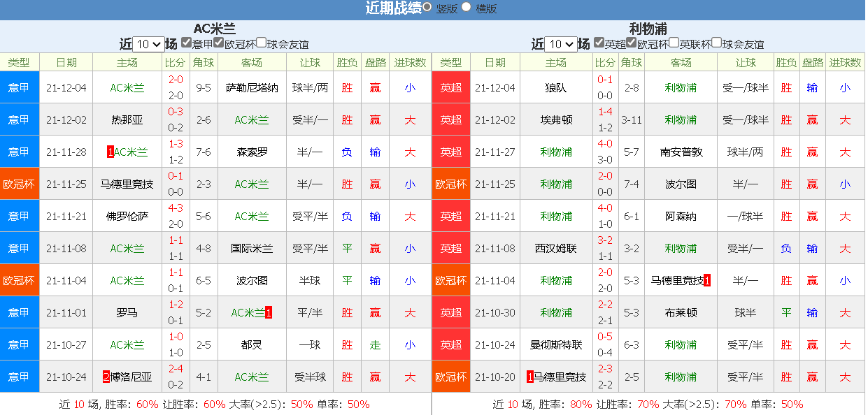Click 利物浦 summary line showing 胜率 80%
This screenshot has height=415, width=868.
pos(648,404)
